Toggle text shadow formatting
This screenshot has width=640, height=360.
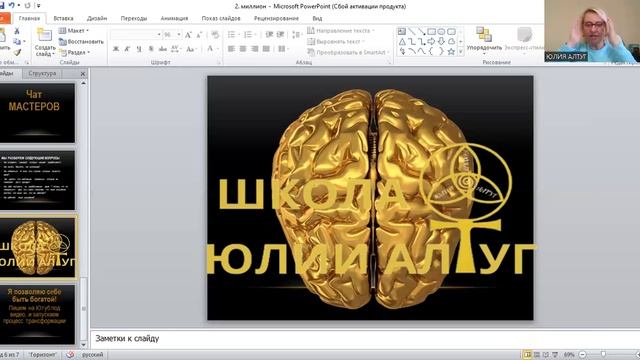(151, 49)
